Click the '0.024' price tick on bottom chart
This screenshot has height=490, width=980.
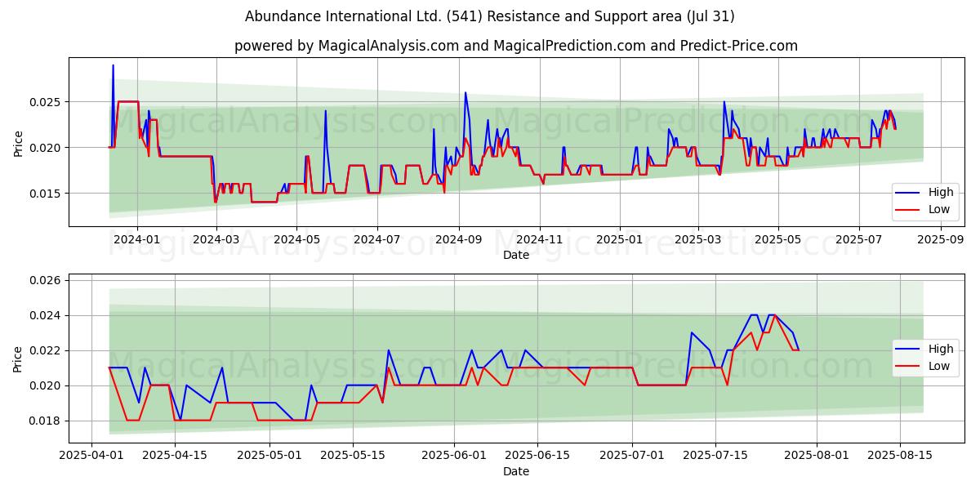click(x=47, y=315)
